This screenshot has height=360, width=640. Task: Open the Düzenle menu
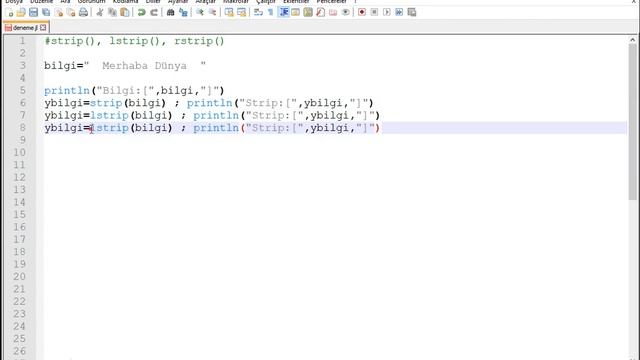click(x=42, y=2)
